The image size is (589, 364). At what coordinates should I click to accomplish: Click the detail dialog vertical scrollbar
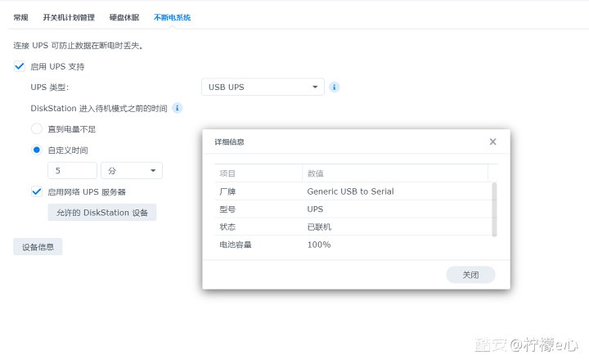tap(494, 209)
